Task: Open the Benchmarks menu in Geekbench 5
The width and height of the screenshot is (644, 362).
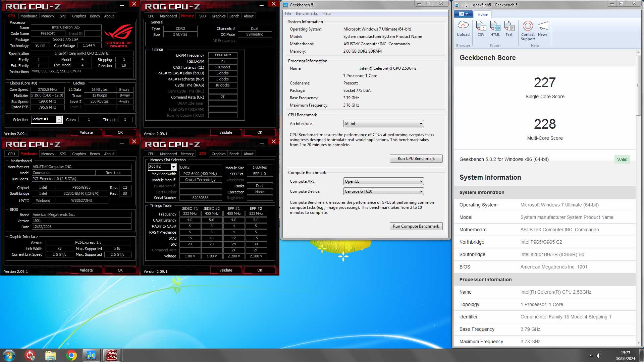Action: [x=307, y=13]
